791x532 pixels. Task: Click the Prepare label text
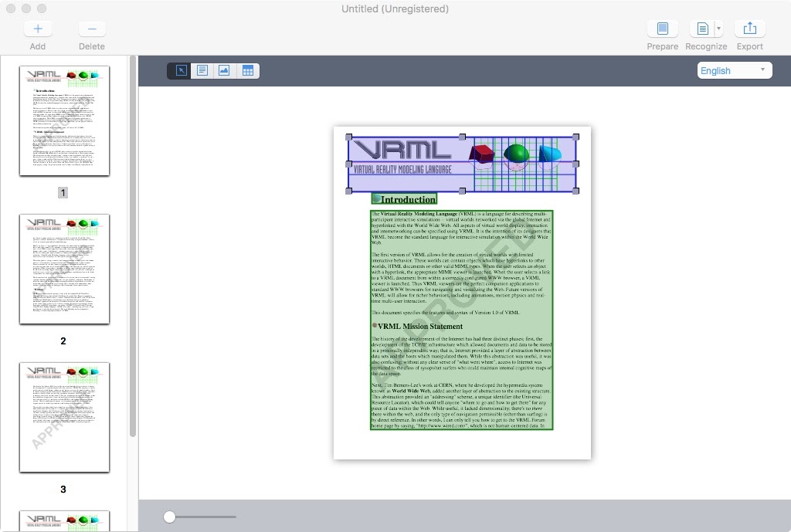[x=662, y=46]
